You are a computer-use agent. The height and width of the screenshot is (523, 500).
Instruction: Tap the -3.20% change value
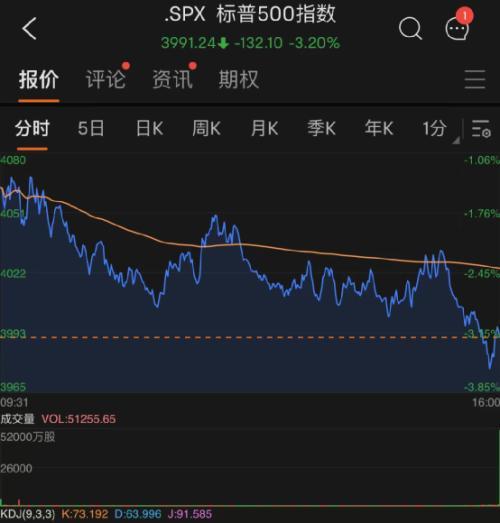[x=314, y=43]
